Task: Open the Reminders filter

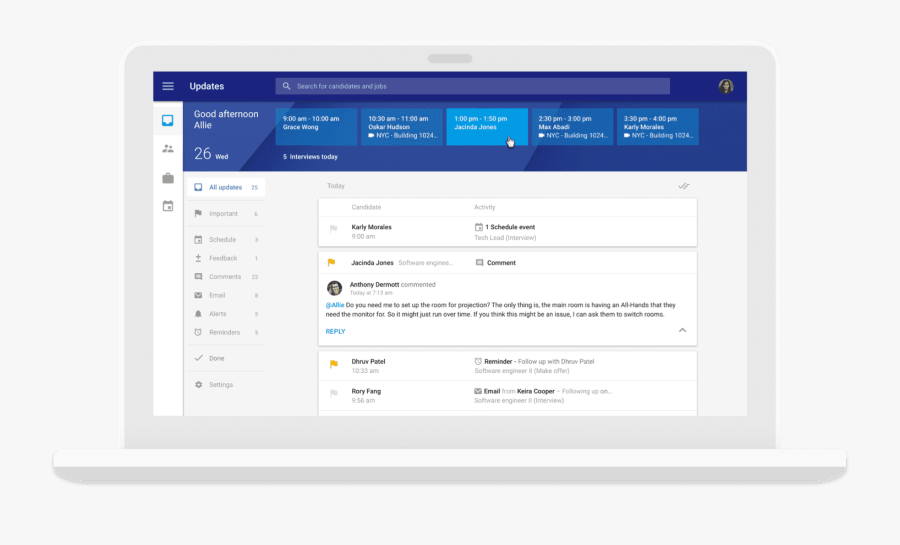Action: click(226, 332)
